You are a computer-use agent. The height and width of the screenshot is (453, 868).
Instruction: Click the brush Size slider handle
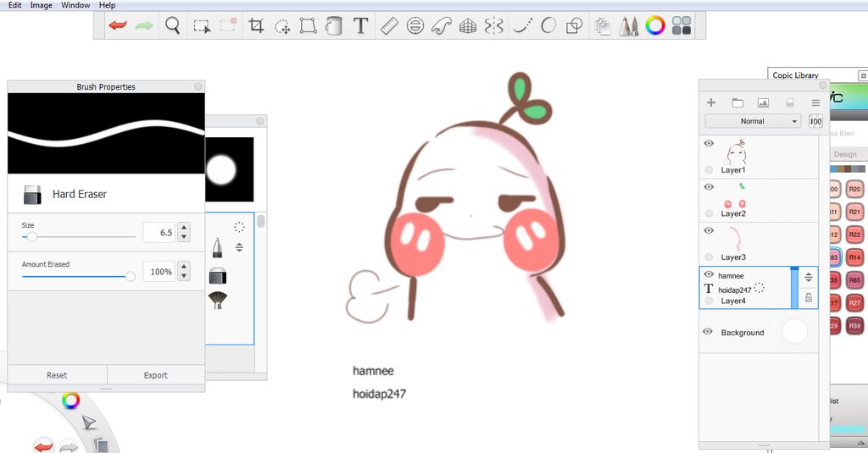(31, 237)
